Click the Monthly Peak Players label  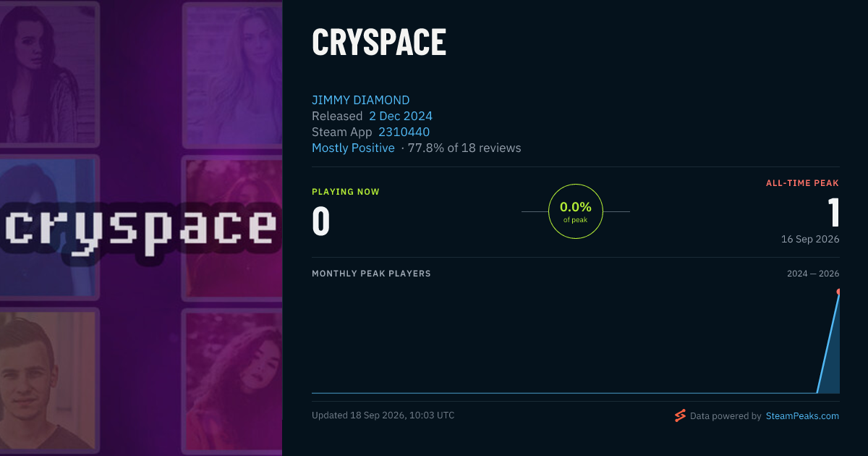pos(371,274)
